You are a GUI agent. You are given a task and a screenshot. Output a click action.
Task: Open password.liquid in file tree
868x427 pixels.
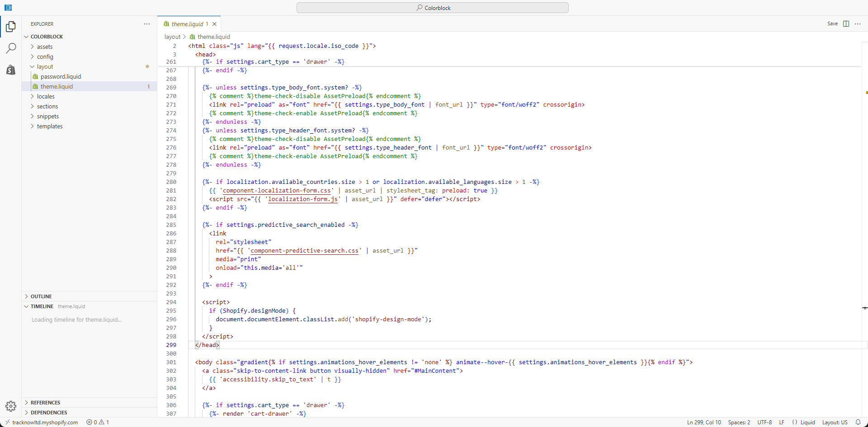[x=61, y=76]
